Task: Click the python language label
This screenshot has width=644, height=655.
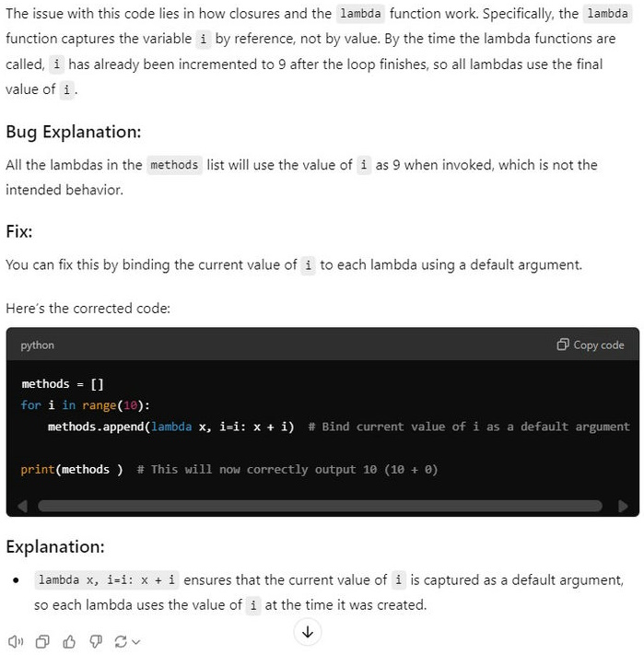Action: [38, 345]
